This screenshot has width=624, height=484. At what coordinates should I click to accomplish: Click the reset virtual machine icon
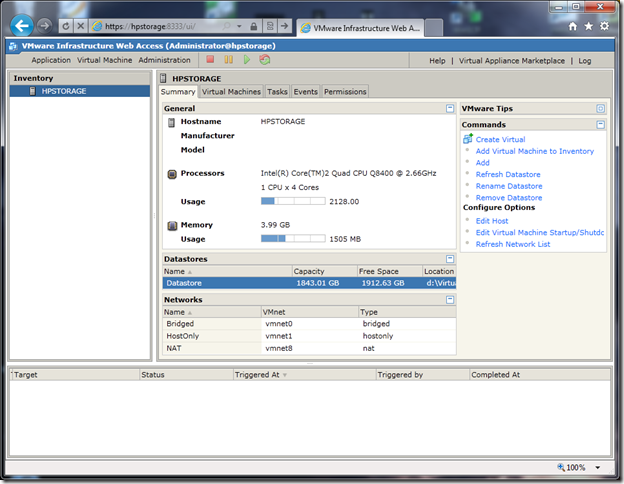tap(265, 60)
